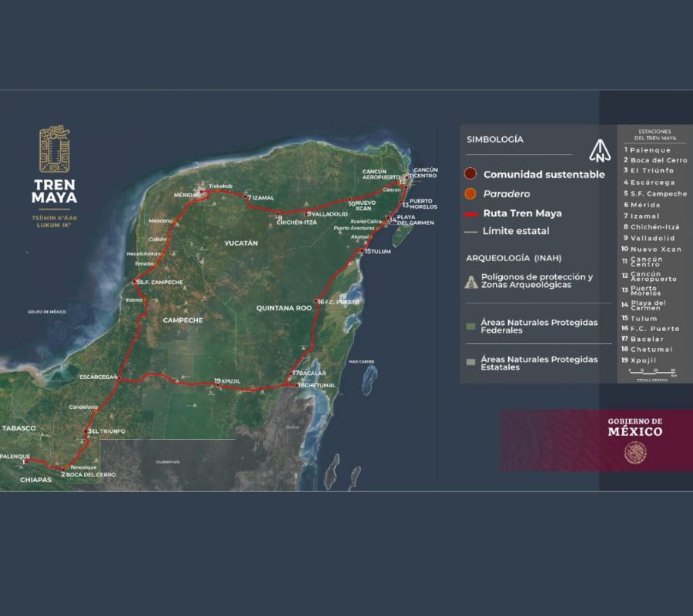Click '18 Chetumal' in the station list

click(x=647, y=349)
